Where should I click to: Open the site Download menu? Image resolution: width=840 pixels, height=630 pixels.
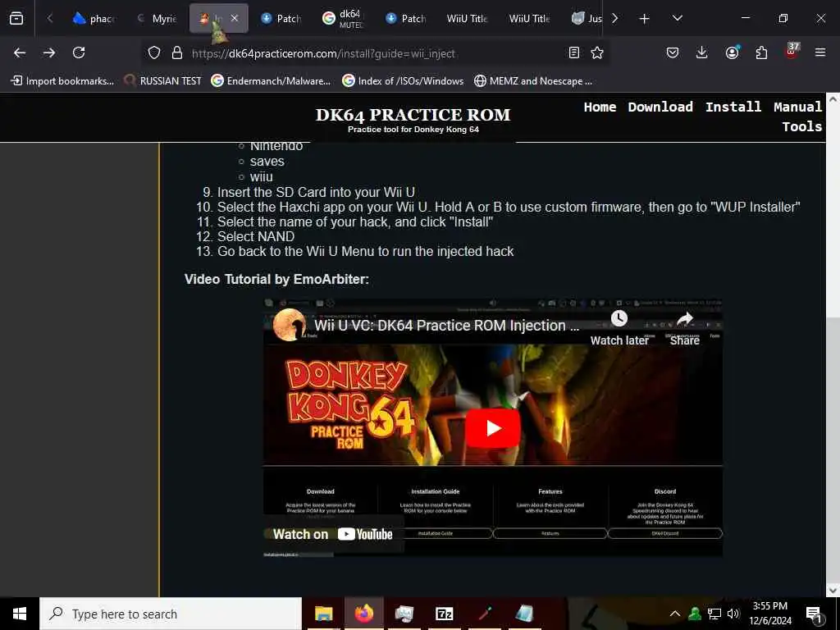pyautogui.click(x=660, y=107)
